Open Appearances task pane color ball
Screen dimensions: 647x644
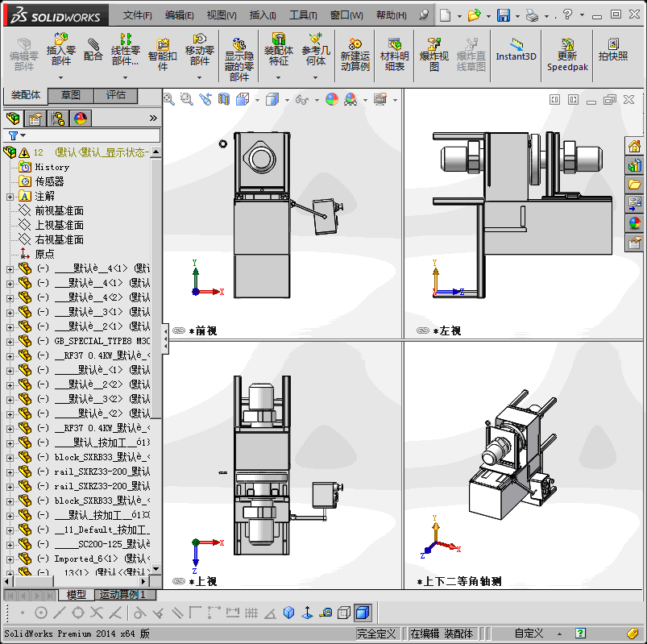(x=634, y=223)
